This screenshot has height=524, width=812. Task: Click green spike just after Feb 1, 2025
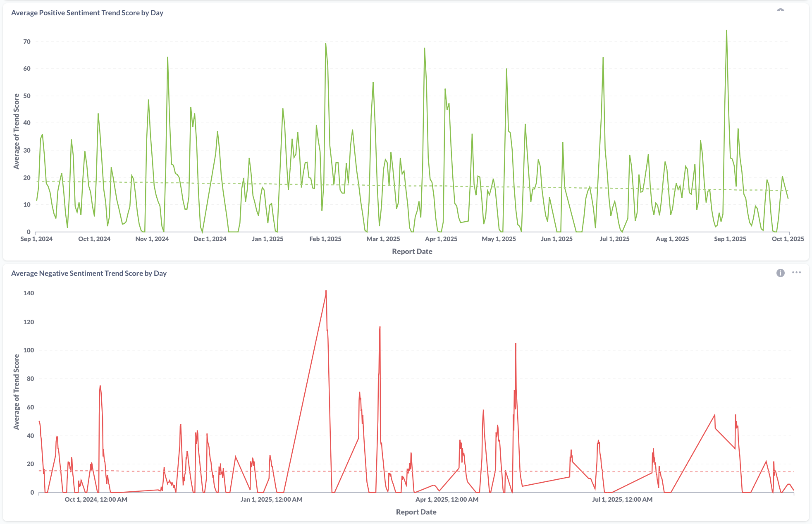click(x=325, y=44)
